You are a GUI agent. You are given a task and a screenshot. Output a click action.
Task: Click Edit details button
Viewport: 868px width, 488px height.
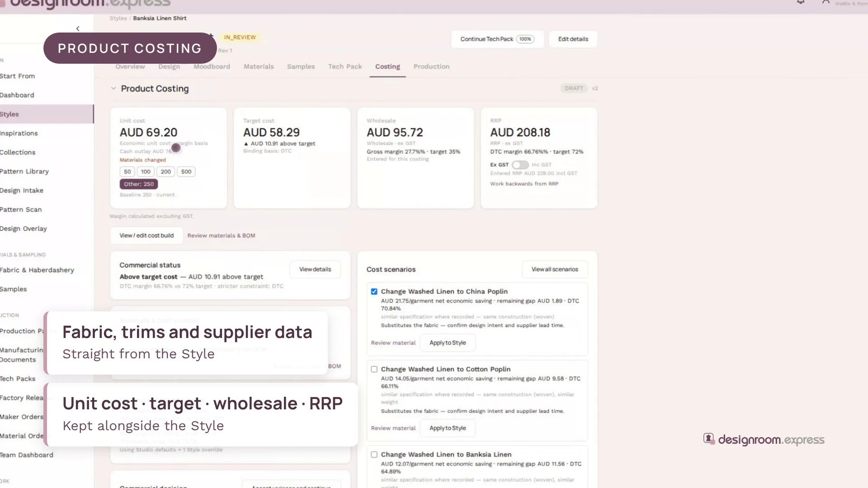[573, 39]
